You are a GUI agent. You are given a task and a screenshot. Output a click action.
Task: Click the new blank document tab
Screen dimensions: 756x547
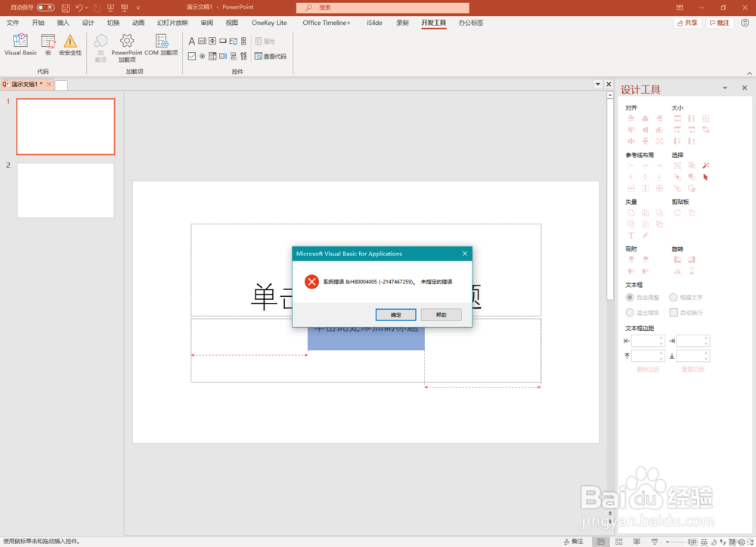tap(61, 85)
